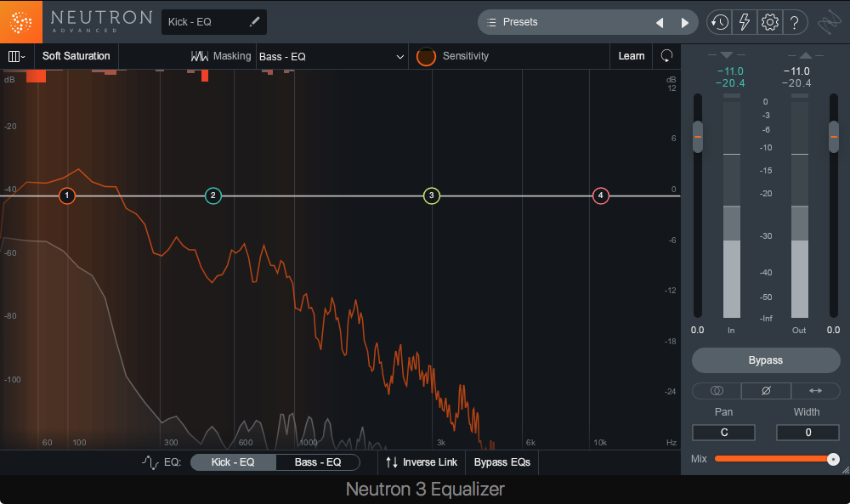Click the 0.0 output gain value under the right slider
Screen dimensions: 850x504
[x=833, y=330]
